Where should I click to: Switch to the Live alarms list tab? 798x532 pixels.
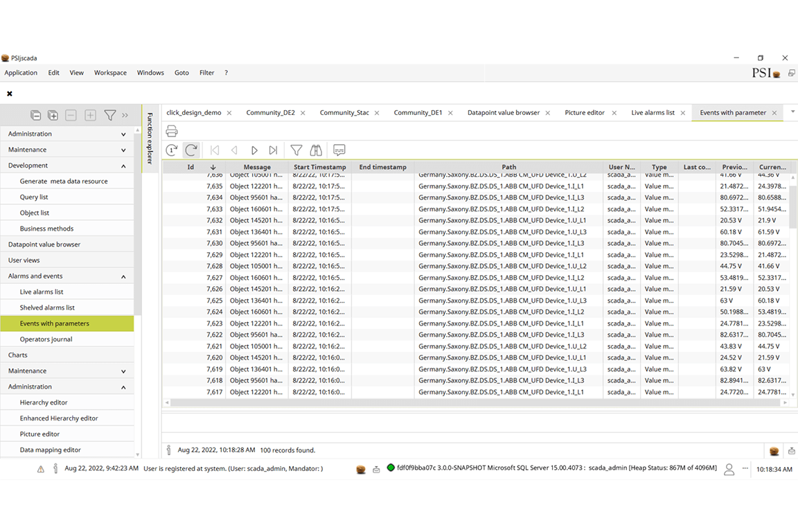pos(653,112)
